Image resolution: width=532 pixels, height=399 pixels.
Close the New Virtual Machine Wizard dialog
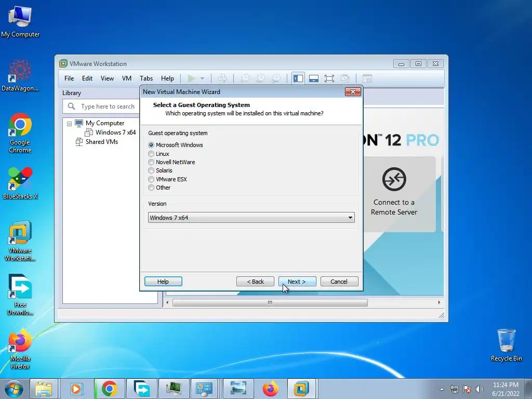pos(353,91)
